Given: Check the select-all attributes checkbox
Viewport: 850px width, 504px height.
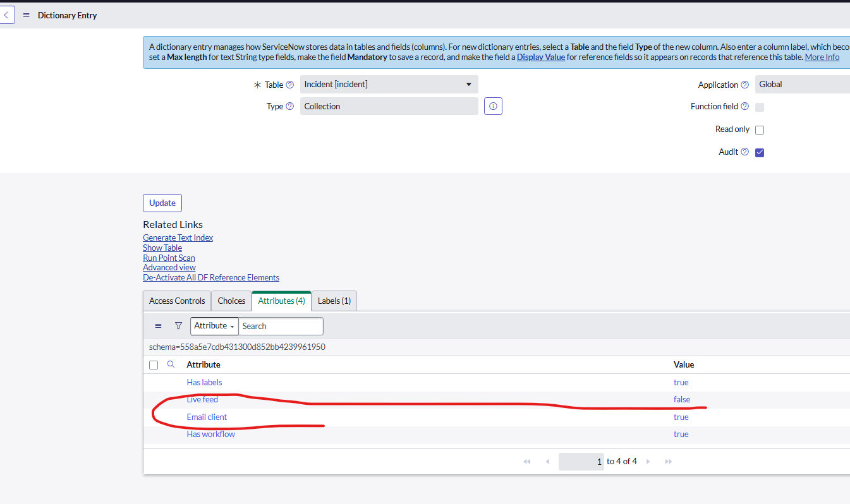Looking at the screenshot, I should coord(154,365).
